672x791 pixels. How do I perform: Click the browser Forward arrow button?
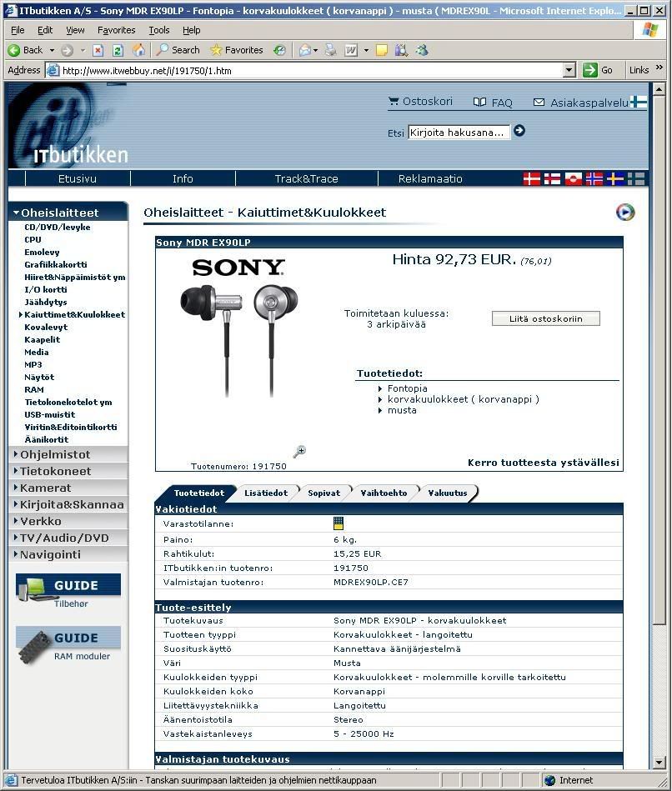click(67, 50)
